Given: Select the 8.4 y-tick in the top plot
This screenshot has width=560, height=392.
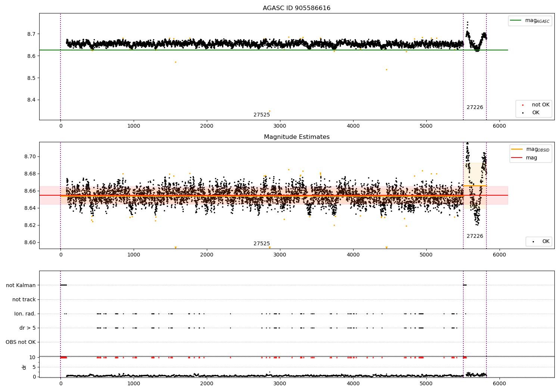Looking at the screenshot, I should tap(31, 100).
